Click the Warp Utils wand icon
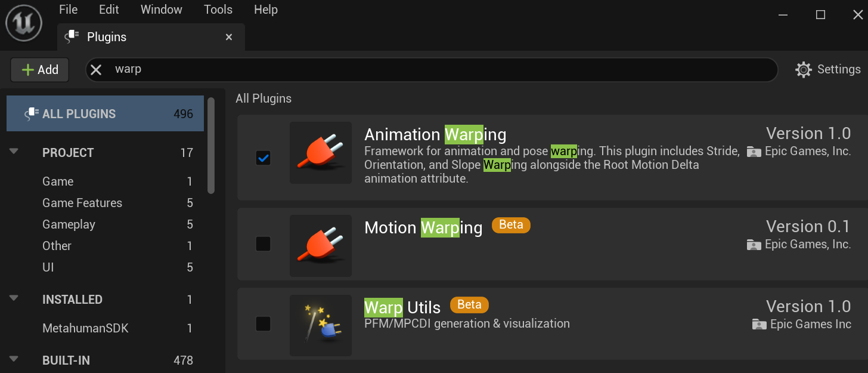This screenshot has width=868, height=373. (320, 325)
